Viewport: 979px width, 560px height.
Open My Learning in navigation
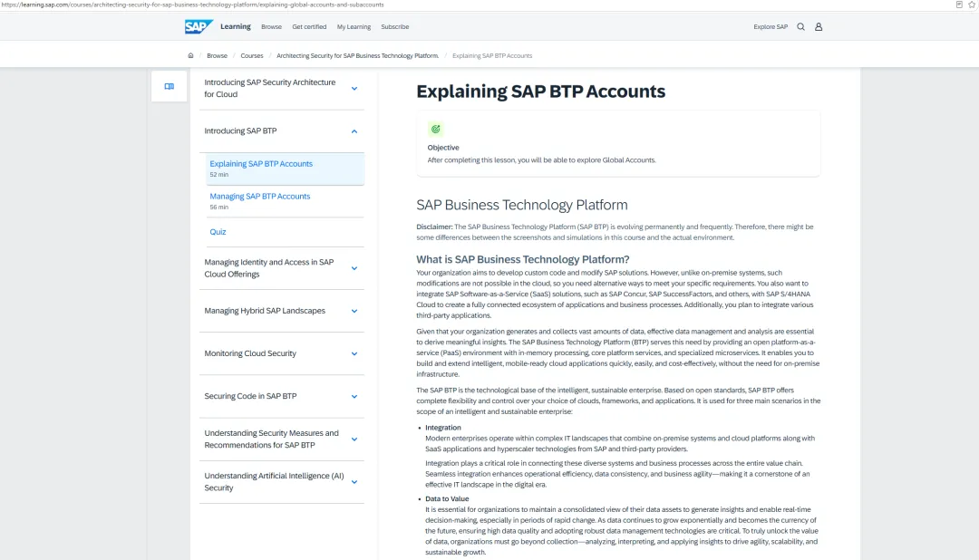coord(354,27)
